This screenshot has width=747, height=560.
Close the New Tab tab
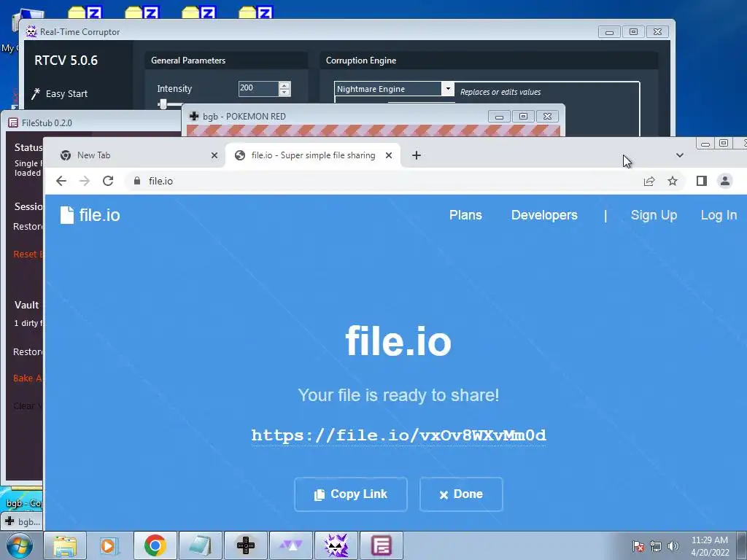214,155
